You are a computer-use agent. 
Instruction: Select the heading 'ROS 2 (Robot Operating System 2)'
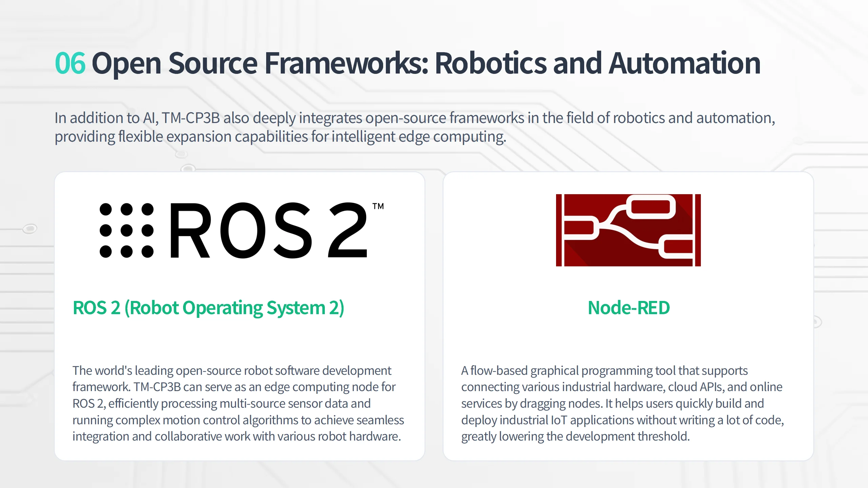pos(209,308)
